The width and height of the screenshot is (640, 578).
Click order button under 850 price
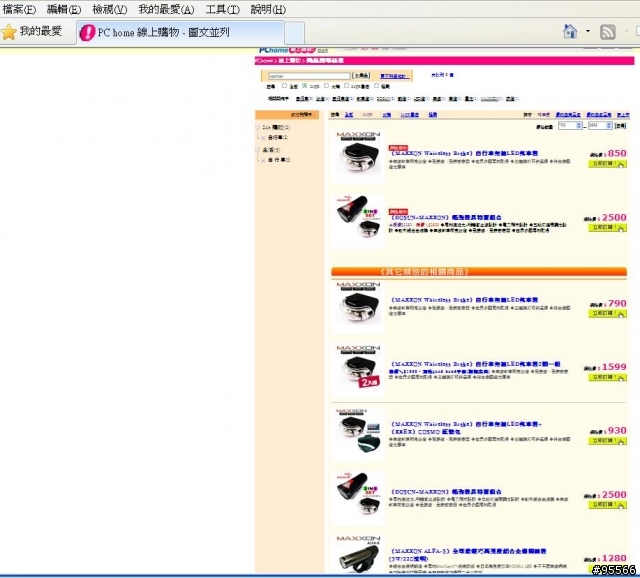(x=607, y=164)
